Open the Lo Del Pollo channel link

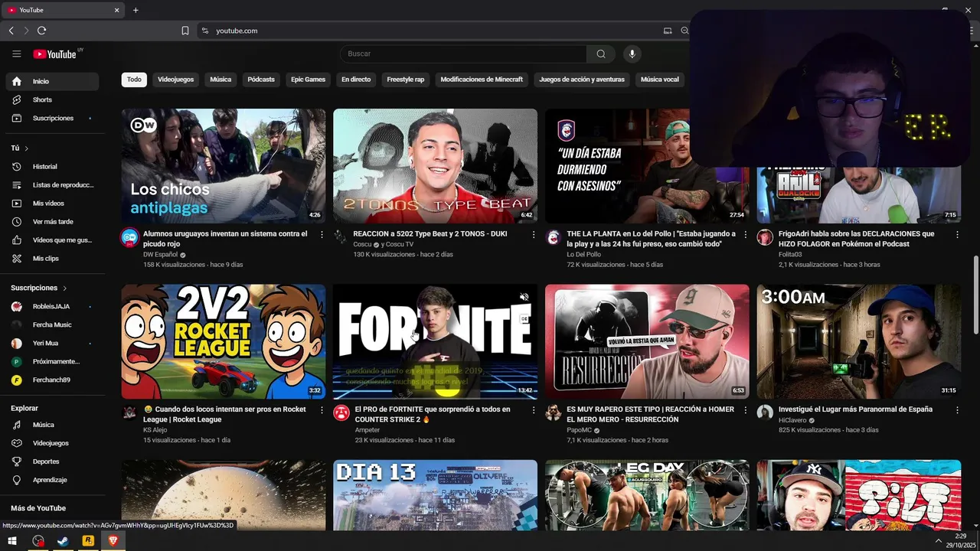point(584,254)
